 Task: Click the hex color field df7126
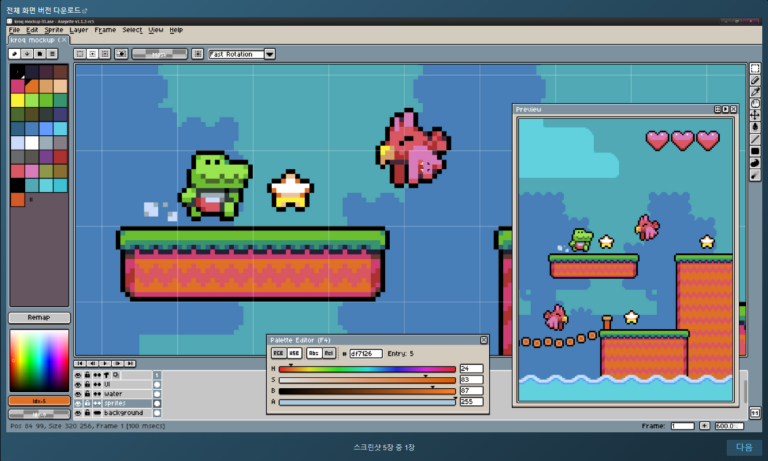pos(366,353)
